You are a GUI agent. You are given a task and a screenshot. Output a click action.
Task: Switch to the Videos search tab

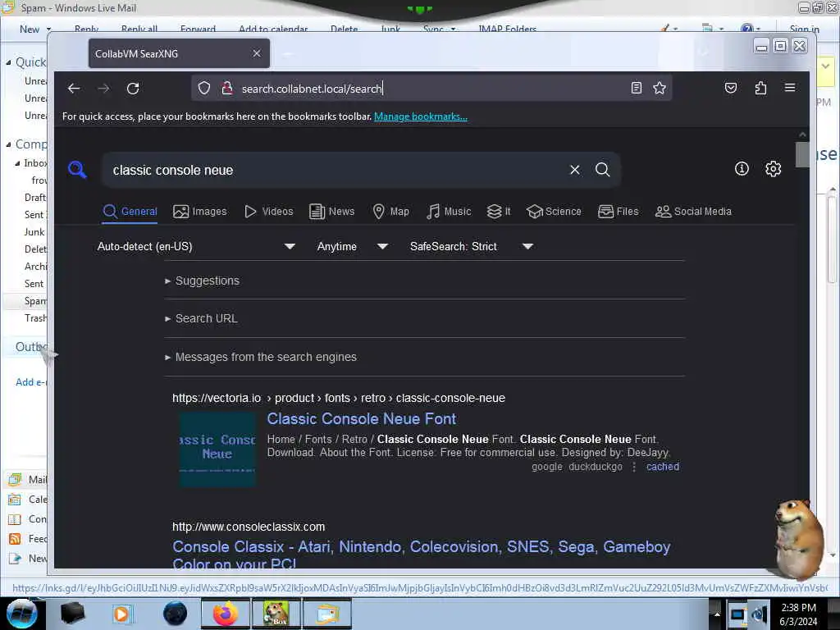pos(269,212)
